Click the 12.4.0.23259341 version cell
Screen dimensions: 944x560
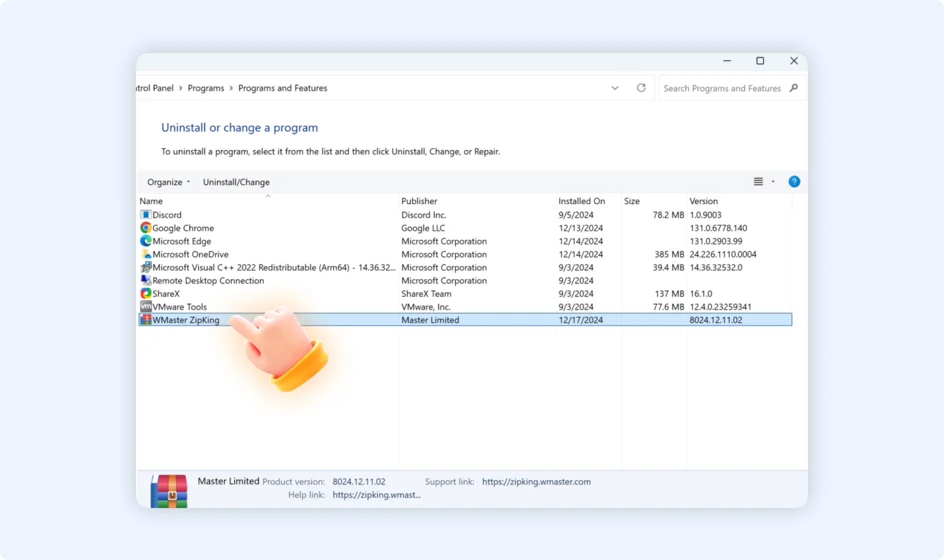coord(720,306)
